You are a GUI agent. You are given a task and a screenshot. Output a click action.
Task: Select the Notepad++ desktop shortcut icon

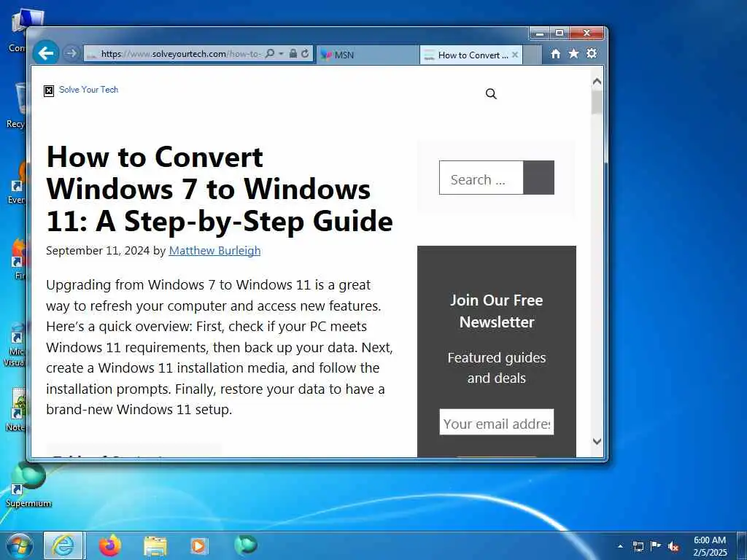(17, 410)
